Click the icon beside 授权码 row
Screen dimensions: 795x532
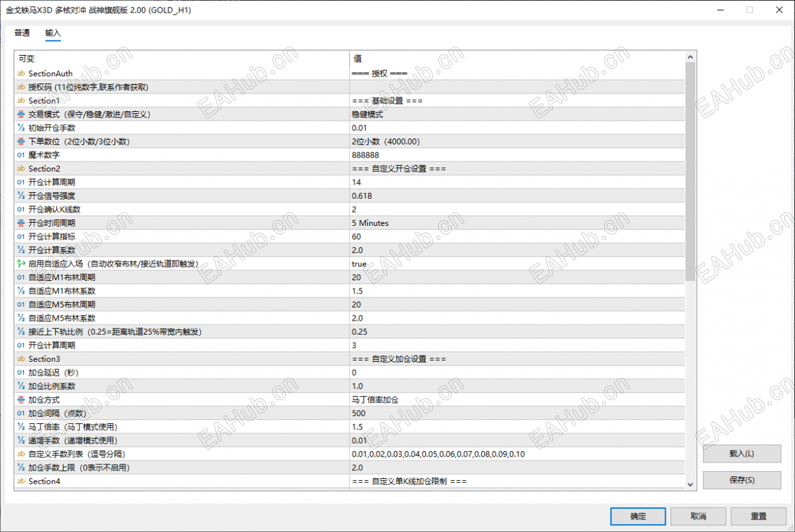(x=21, y=87)
